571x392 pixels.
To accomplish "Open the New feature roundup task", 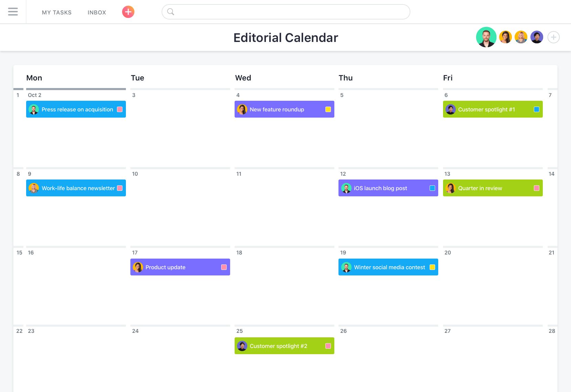I will coord(277,109).
